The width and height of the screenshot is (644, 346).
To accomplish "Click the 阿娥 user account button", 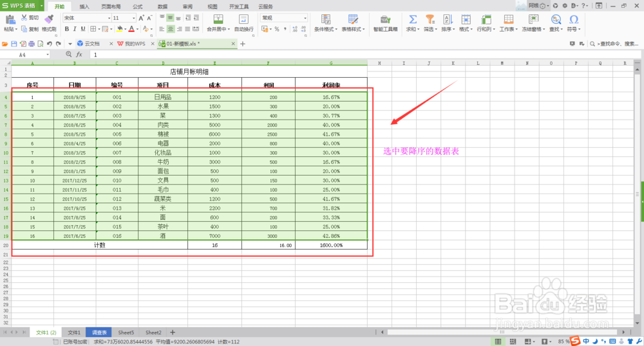I will coord(538,6).
